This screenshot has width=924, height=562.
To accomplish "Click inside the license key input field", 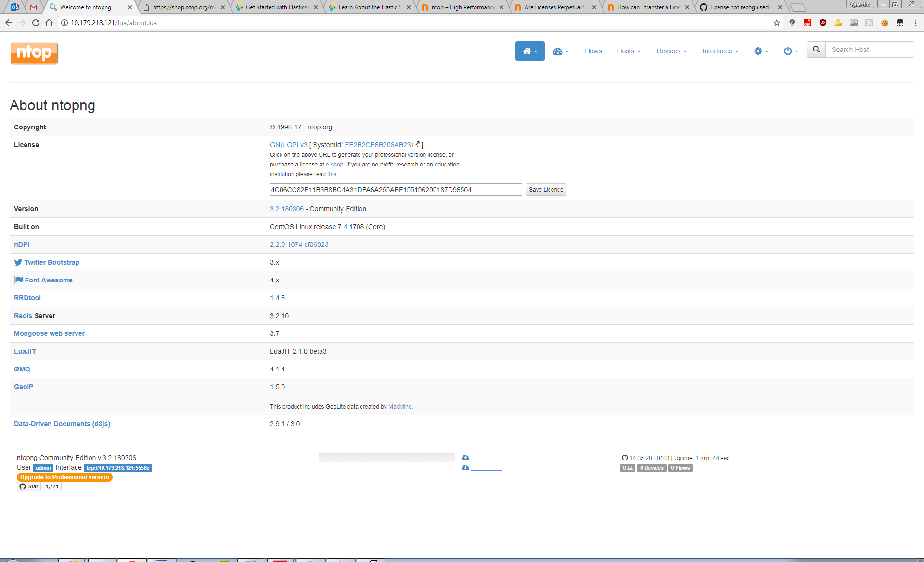I will (395, 189).
